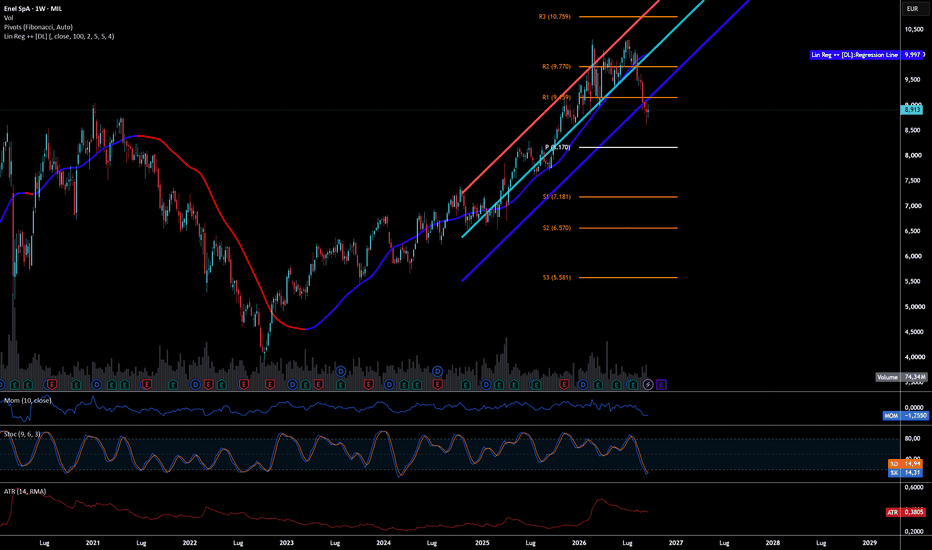
Task: Click the 6,000 price scale label
Action: pos(914,256)
